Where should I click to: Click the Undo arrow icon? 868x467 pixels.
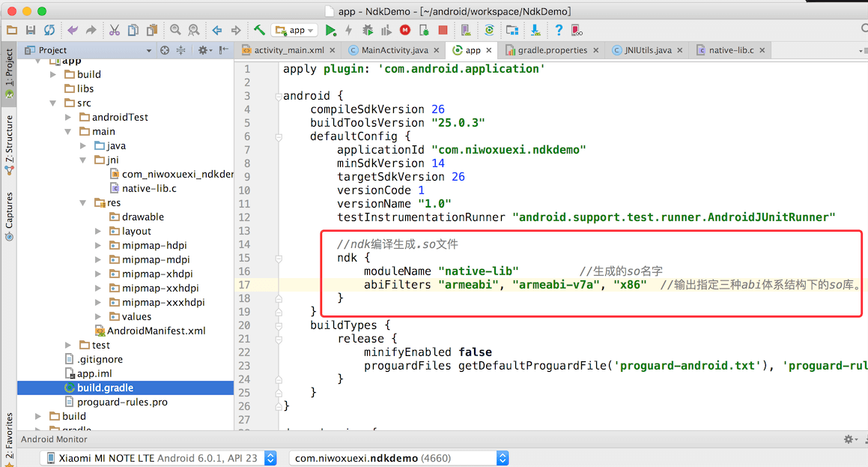(x=73, y=30)
